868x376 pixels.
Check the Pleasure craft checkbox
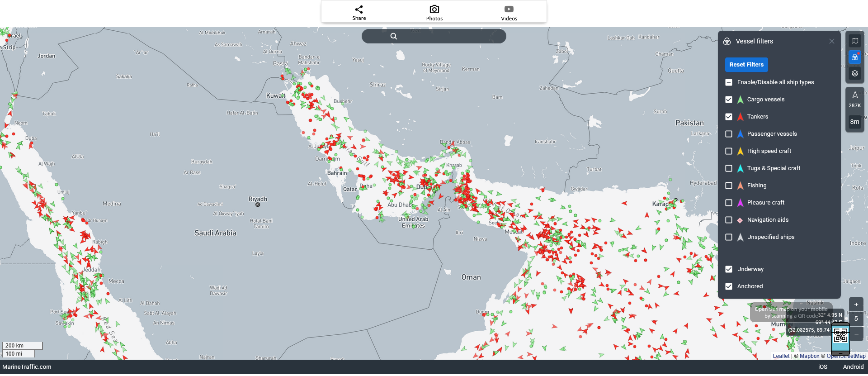click(x=729, y=203)
